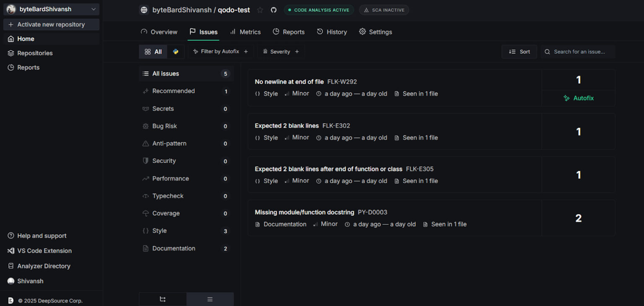This screenshot has height=306, width=644.
Task: Click the SCA INACTIVE badge
Action: pos(384,10)
